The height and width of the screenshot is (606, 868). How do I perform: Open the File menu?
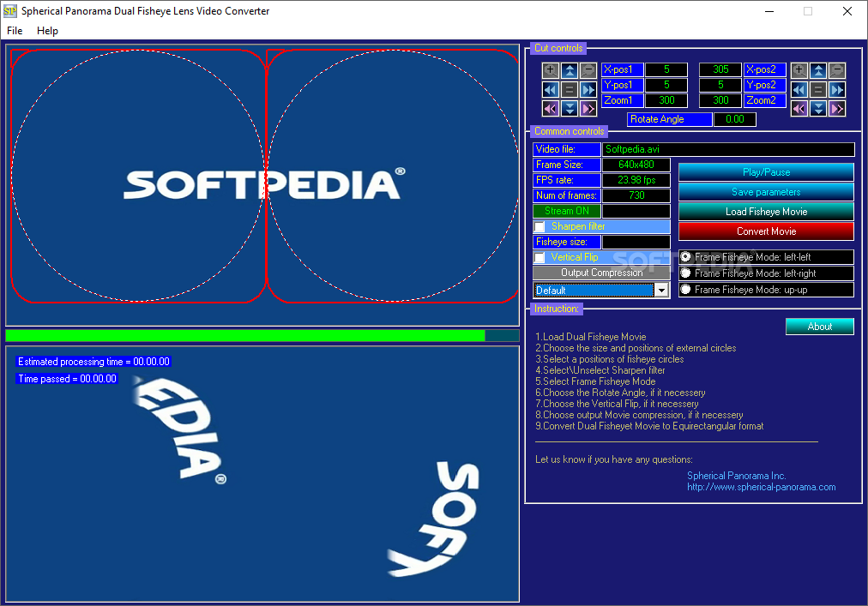15,31
